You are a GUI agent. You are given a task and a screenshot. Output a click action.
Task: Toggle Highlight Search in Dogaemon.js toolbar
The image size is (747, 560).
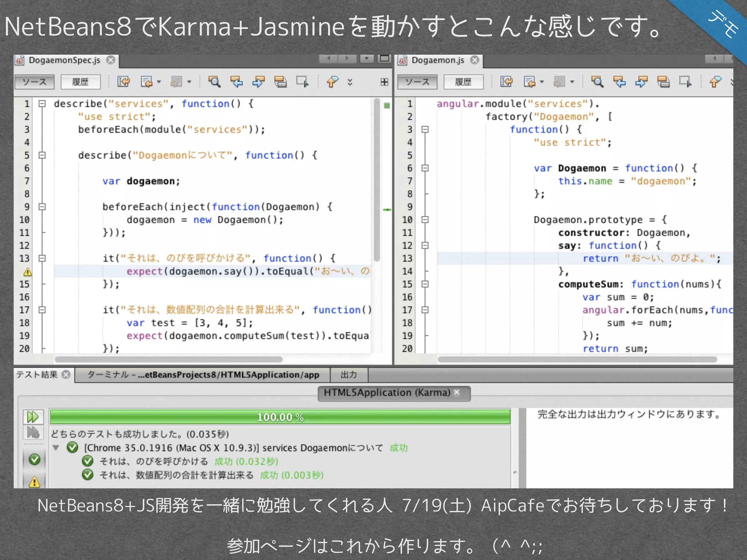tap(663, 82)
